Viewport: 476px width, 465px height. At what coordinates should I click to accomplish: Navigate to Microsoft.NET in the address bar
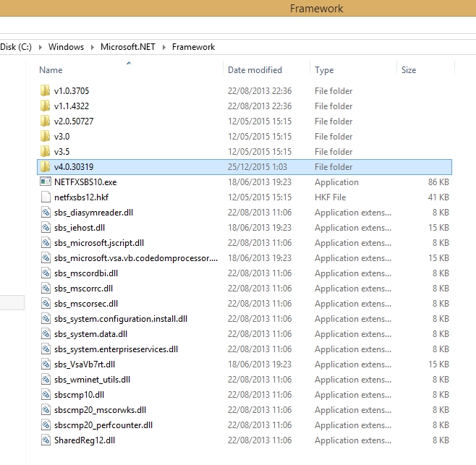coord(128,47)
